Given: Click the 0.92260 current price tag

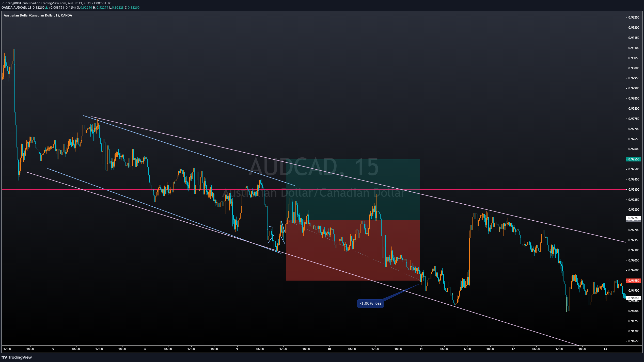Looking at the screenshot, I should tap(634, 218).
